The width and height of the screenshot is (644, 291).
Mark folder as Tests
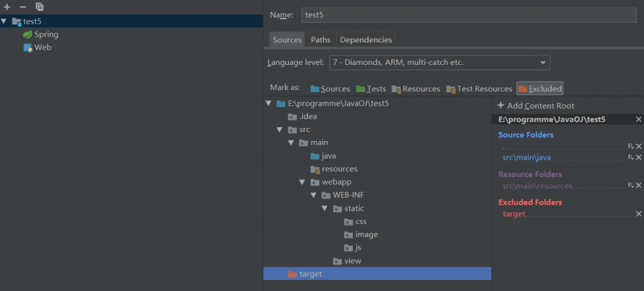(371, 89)
